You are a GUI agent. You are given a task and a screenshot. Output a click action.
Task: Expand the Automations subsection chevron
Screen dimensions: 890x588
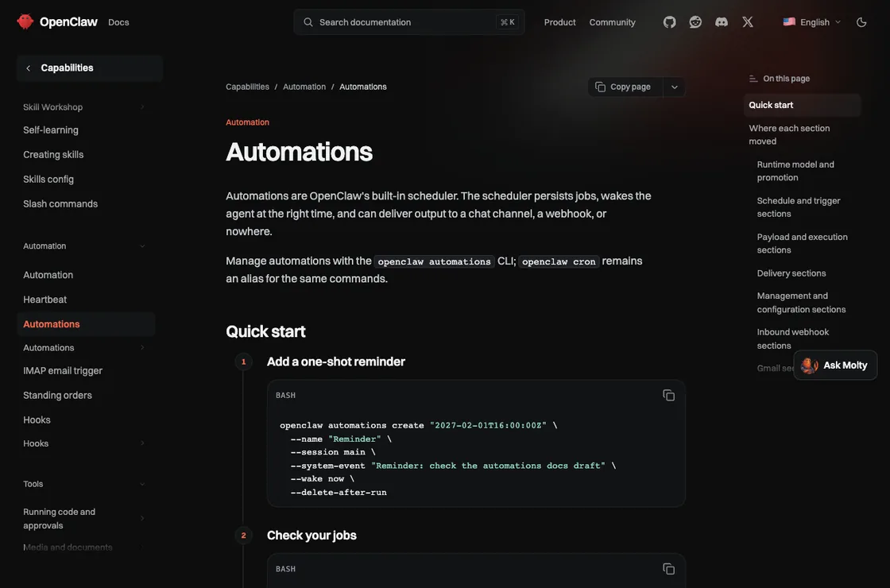pos(142,347)
